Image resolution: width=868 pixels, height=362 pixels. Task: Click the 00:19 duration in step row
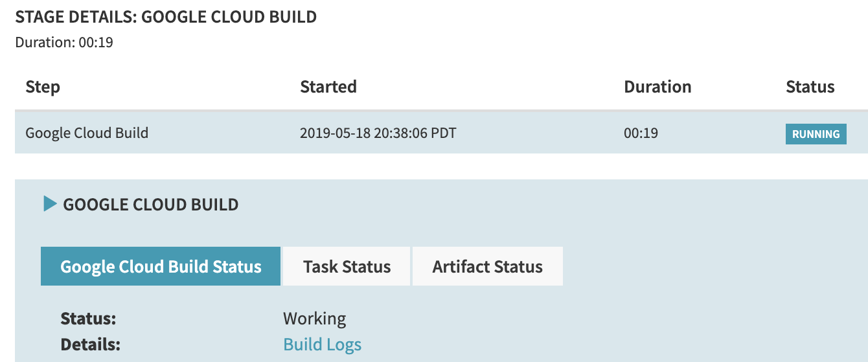click(x=641, y=133)
